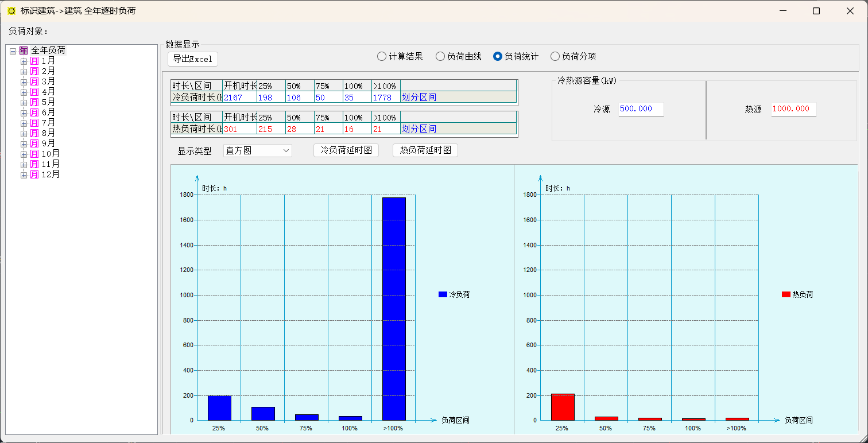Click the 导出Excel button

[193, 59]
